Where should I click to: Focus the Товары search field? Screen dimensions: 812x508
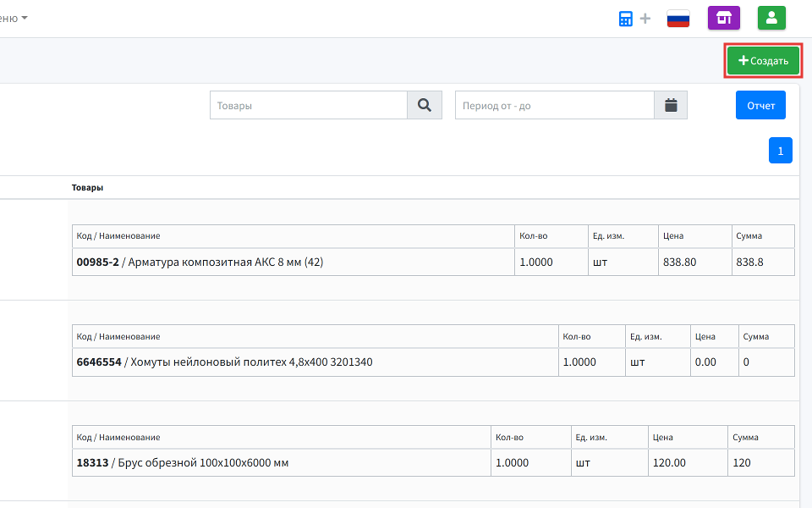pyautogui.click(x=309, y=105)
